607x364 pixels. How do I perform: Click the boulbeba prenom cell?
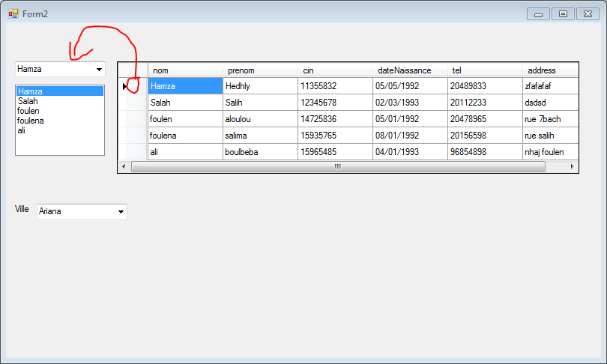(261, 152)
